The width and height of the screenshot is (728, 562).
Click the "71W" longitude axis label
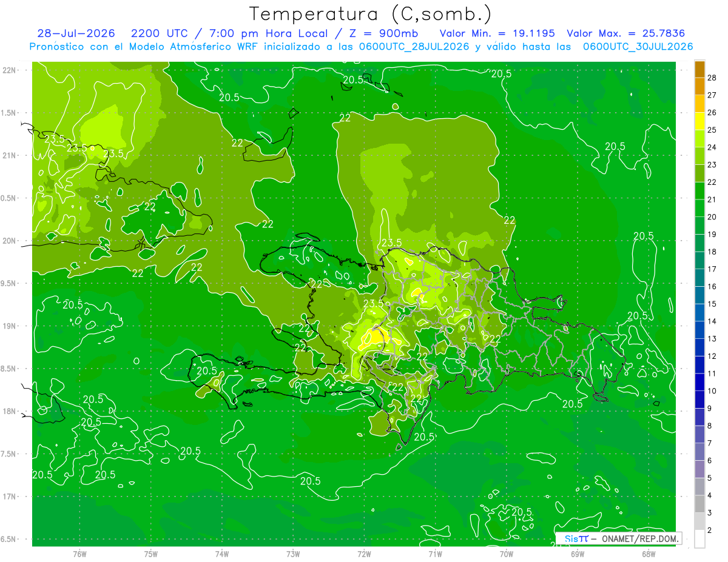coord(435,554)
